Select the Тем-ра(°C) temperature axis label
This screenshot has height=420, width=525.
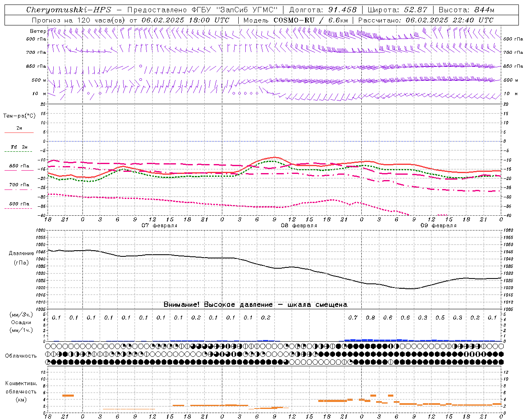pyautogui.click(x=19, y=116)
